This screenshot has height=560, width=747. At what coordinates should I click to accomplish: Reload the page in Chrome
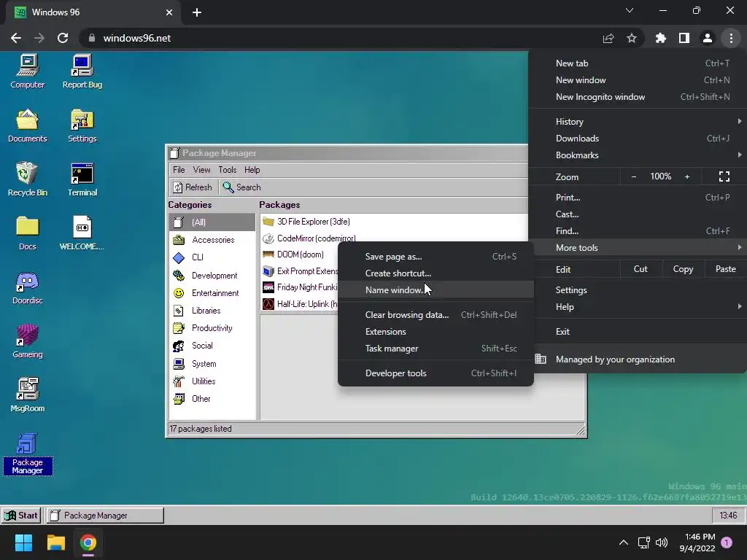click(x=63, y=38)
